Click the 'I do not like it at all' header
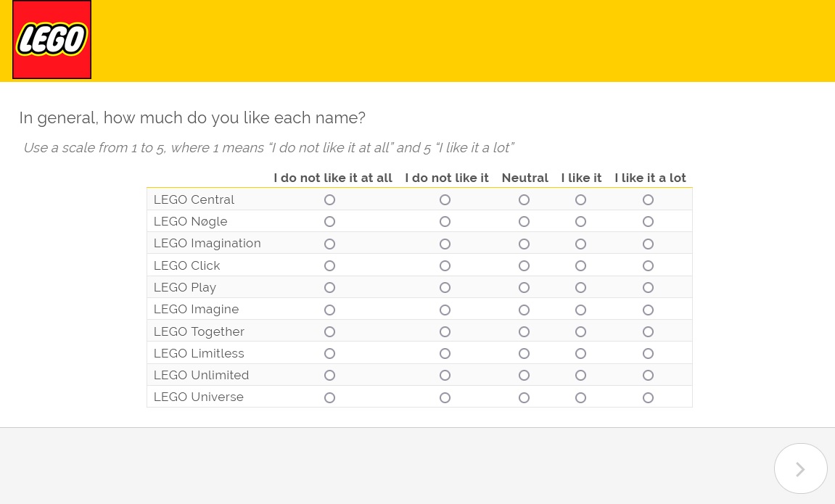This screenshot has height=504, width=835. (x=333, y=178)
